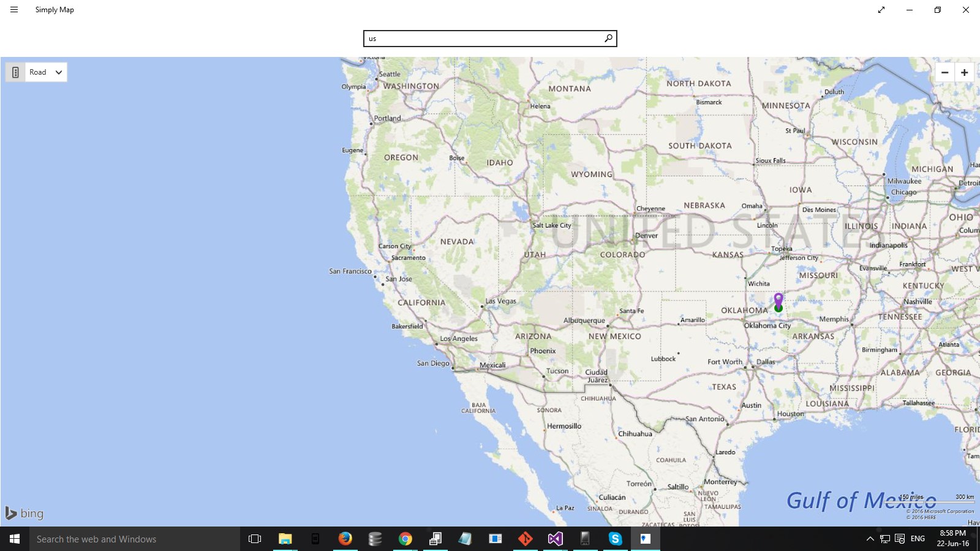
Task: Click the 'Salt Lake City' label
Action: point(552,225)
